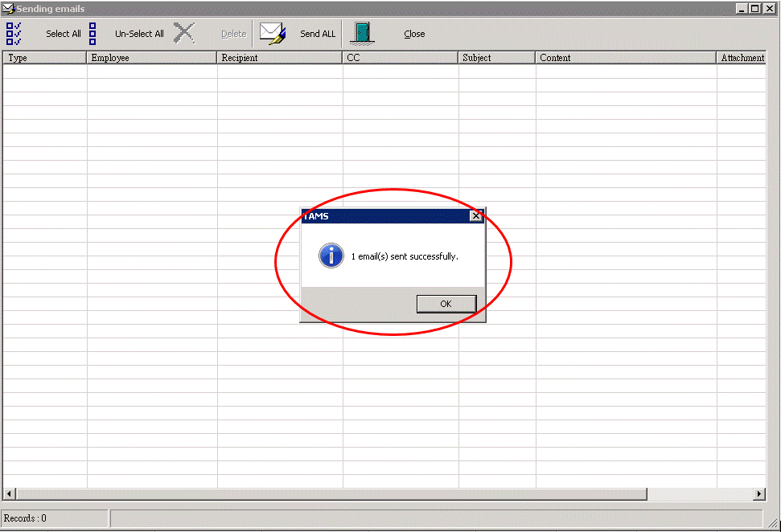
Task: Click the horizontal scrollbar thumb
Action: tap(331, 493)
